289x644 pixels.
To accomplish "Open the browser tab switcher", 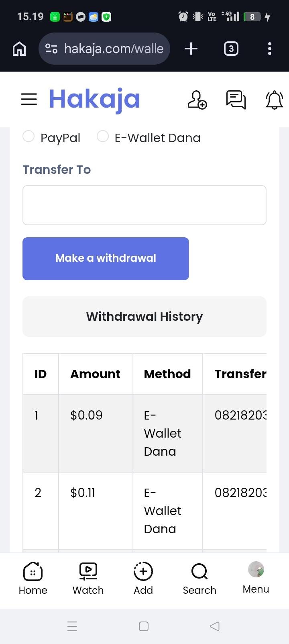I will [x=231, y=49].
